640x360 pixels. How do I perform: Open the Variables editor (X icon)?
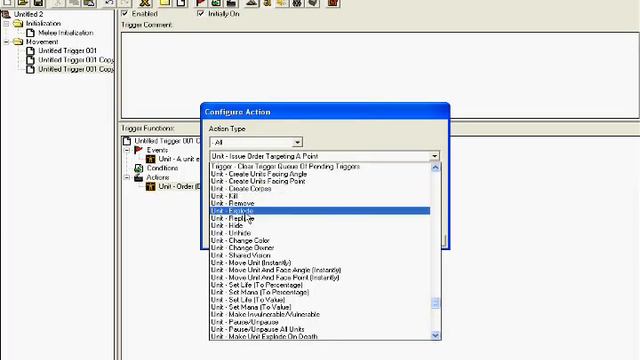pos(144,3)
